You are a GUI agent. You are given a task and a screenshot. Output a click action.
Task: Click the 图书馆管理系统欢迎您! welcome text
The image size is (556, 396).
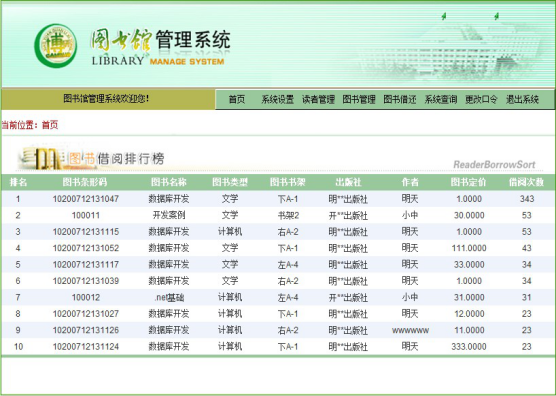pos(106,99)
